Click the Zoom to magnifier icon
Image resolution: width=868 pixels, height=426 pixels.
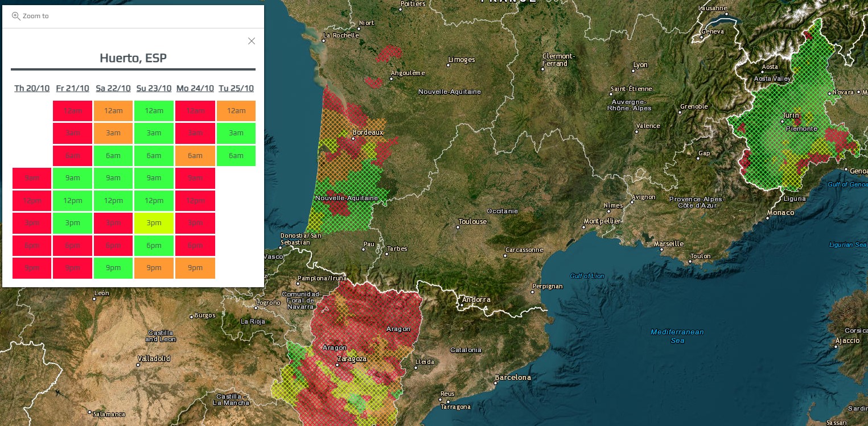16,16
